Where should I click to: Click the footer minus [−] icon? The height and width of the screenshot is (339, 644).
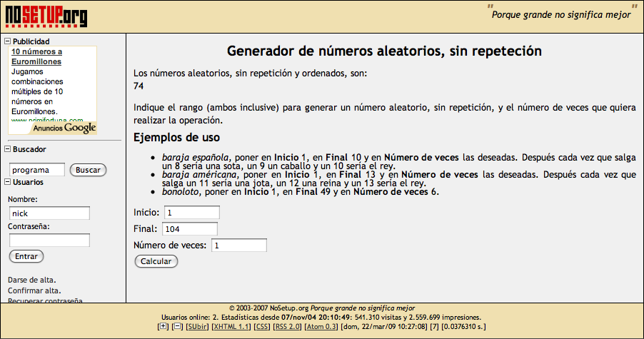pyautogui.click(x=177, y=327)
